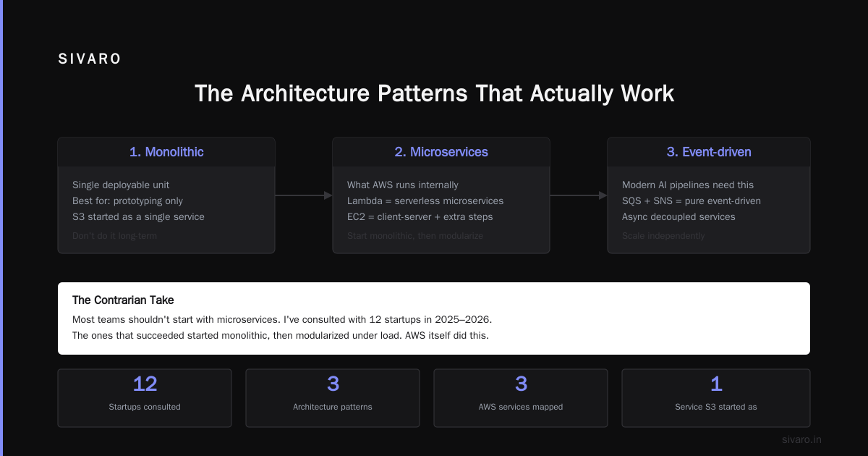Click the SIVARO logo text
This screenshot has width=868, height=456.
click(x=90, y=59)
